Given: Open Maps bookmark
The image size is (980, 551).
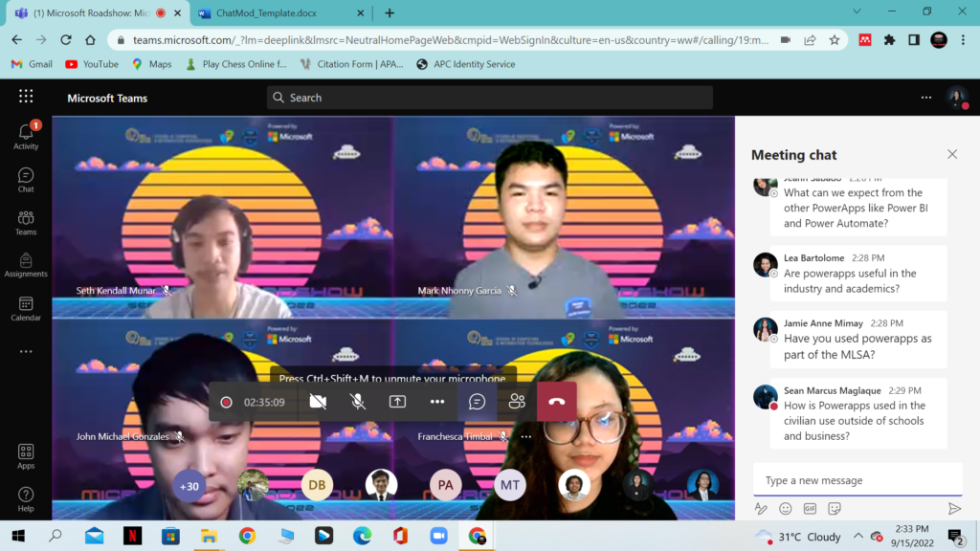Looking at the screenshot, I should [x=152, y=64].
